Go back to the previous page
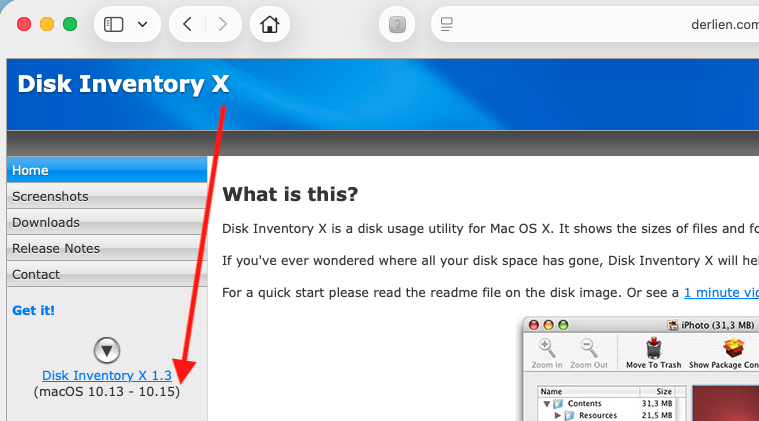The height and width of the screenshot is (421, 759). click(x=188, y=24)
